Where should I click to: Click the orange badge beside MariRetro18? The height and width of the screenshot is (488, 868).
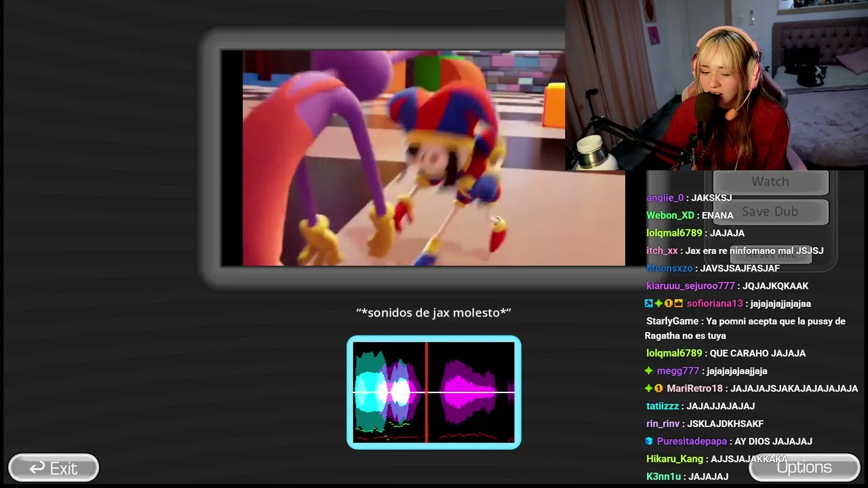point(658,388)
